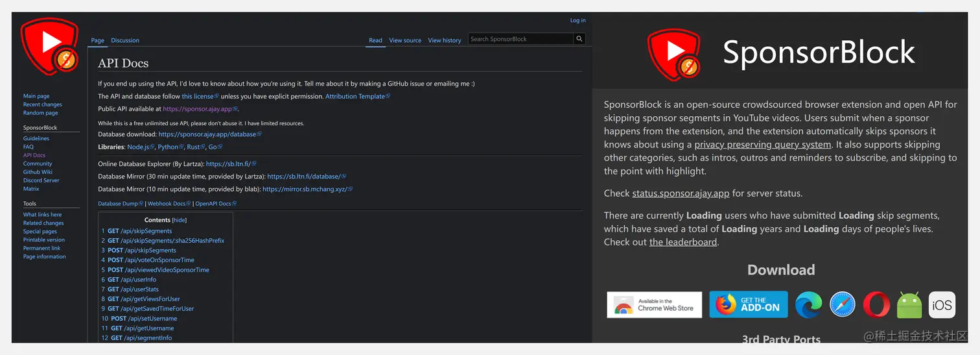This screenshot has width=980, height=355.
Task: Open the Node.js library link
Action: click(x=140, y=147)
